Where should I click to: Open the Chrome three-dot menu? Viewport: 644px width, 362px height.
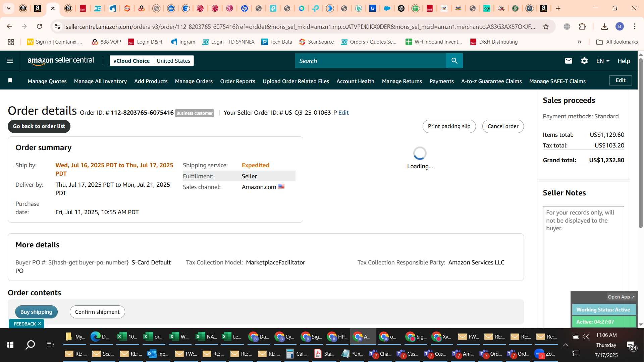point(635,26)
